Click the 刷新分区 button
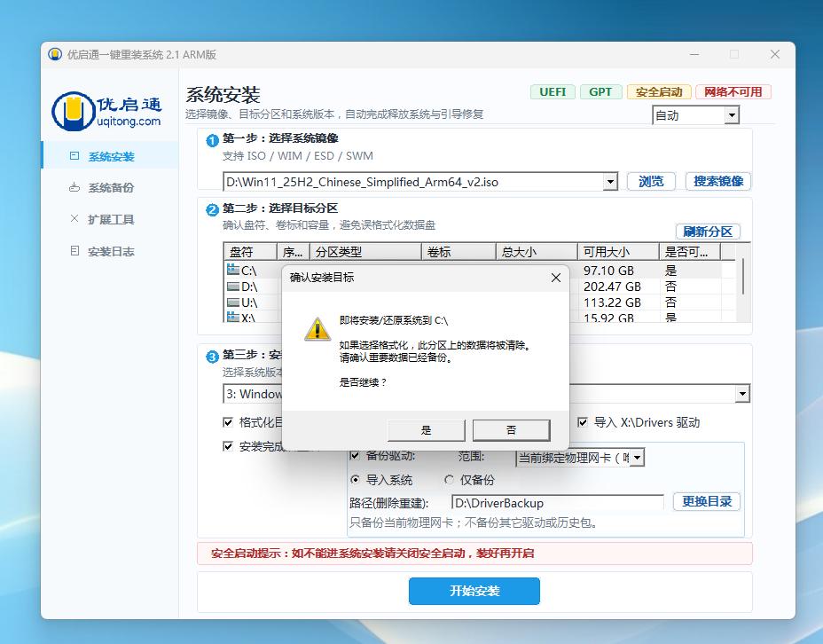The height and width of the screenshot is (644, 823). (x=708, y=232)
